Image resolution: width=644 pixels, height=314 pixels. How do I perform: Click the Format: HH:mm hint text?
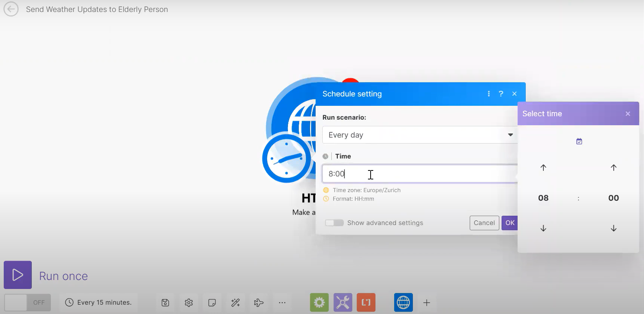(x=353, y=199)
